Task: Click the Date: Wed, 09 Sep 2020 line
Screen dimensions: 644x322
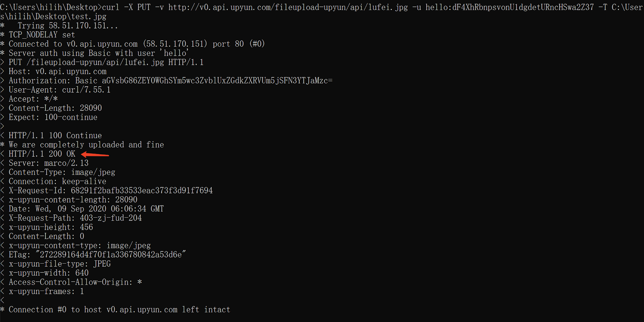Action: [x=82, y=209]
